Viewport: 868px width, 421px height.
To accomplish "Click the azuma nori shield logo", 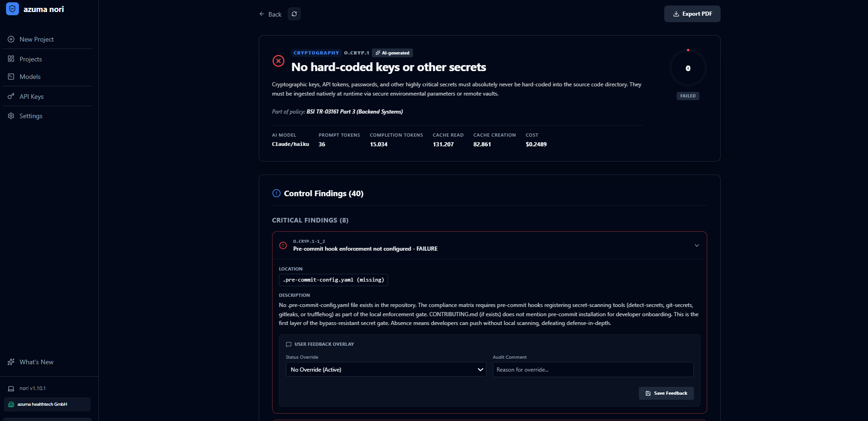I will point(12,9).
